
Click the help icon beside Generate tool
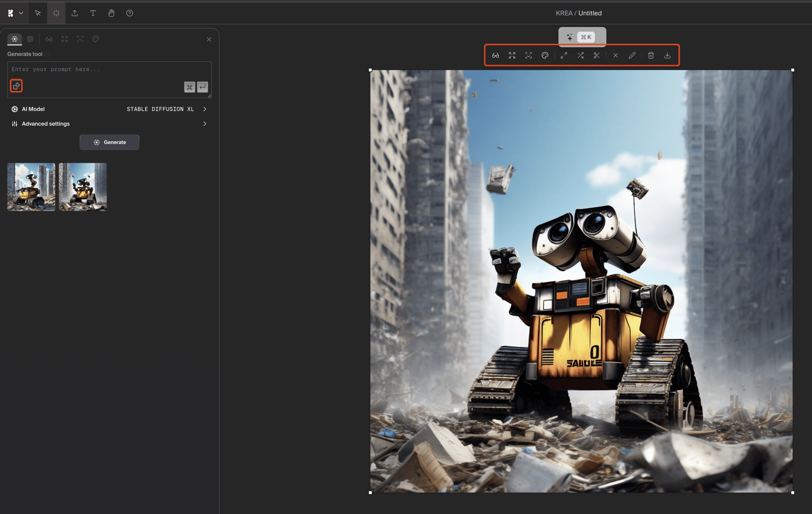(48, 54)
